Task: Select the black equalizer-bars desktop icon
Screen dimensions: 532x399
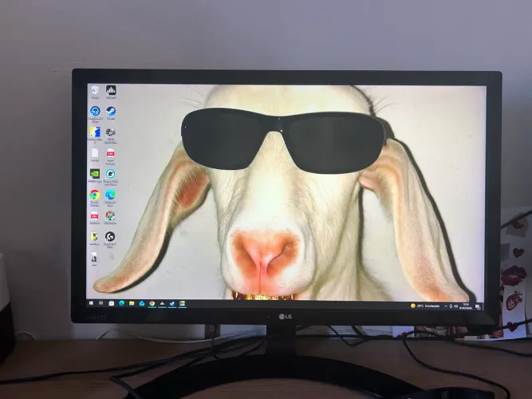Action: (x=111, y=92)
